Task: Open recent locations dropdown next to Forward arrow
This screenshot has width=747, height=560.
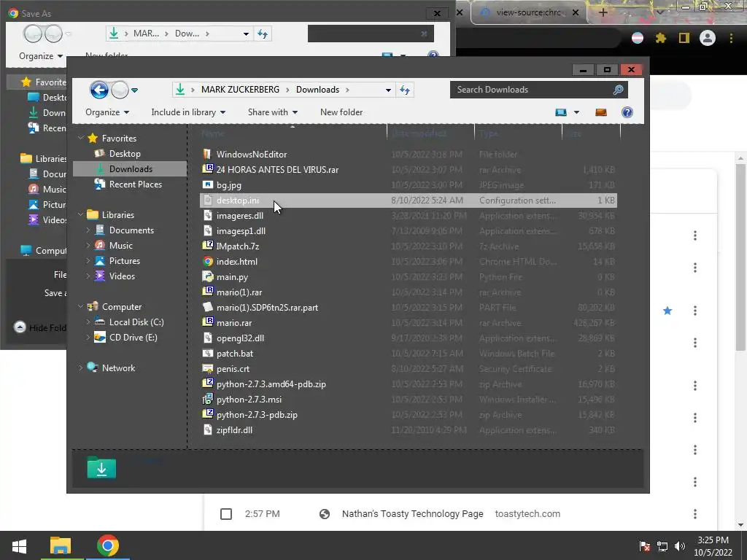Action: tap(135, 90)
